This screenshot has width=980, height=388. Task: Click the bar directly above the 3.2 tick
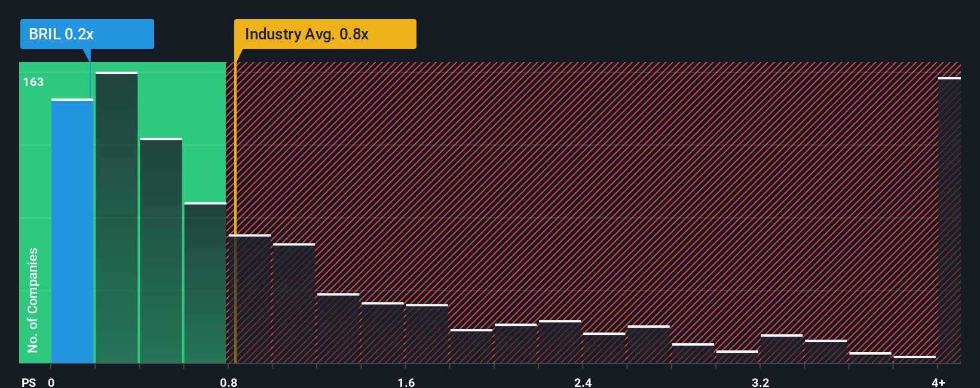(782, 349)
